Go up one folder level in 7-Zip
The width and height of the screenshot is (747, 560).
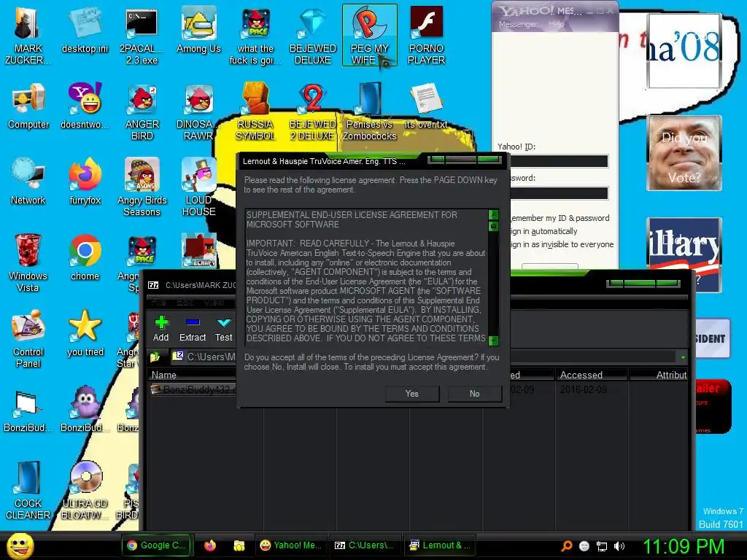155,356
